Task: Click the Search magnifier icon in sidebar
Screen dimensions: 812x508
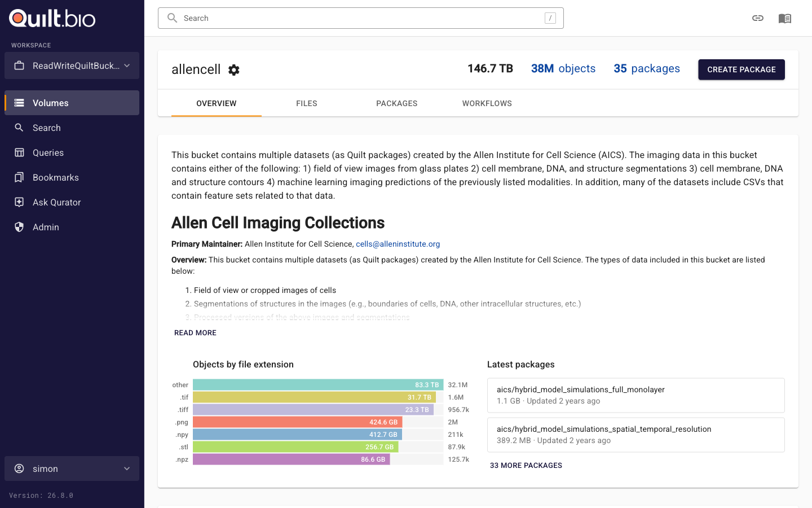Action: click(x=19, y=128)
